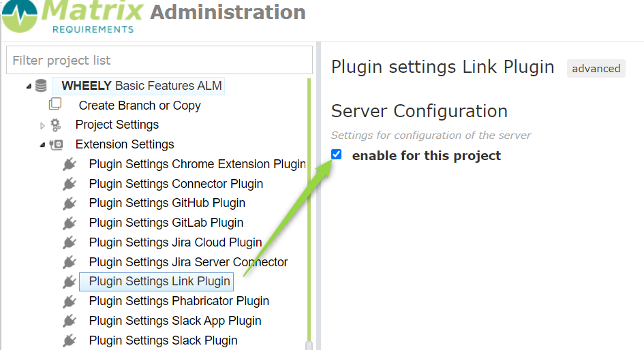The width and height of the screenshot is (644, 350).
Task: Open Plugin Settings GitLab Plugin
Action: click(166, 223)
